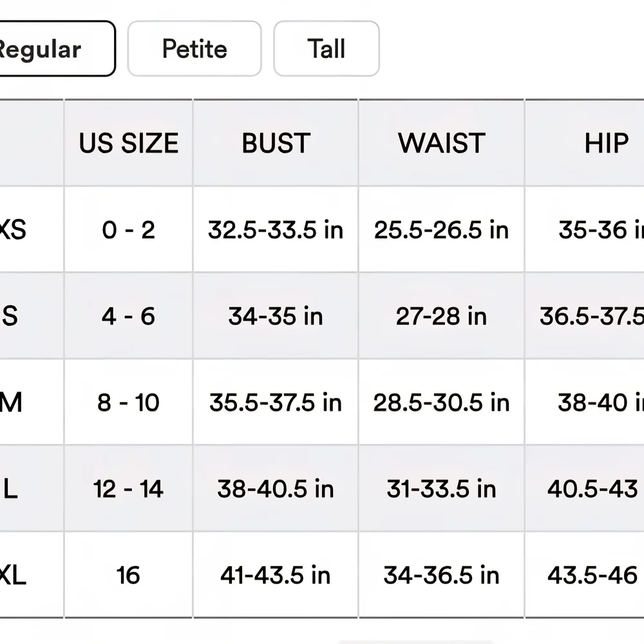This screenshot has width=644, height=644.
Task: Select the 35.5-37.5 in bust cell
Action: pos(276,402)
